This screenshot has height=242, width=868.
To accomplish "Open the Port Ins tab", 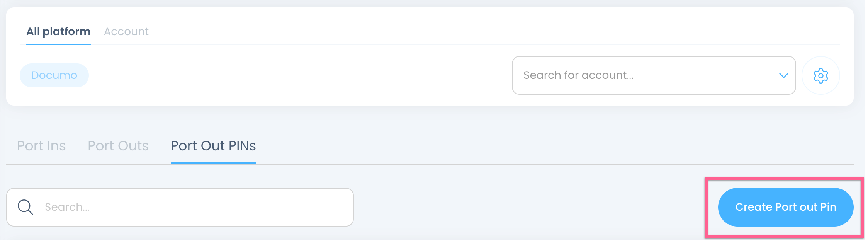I will (41, 146).
